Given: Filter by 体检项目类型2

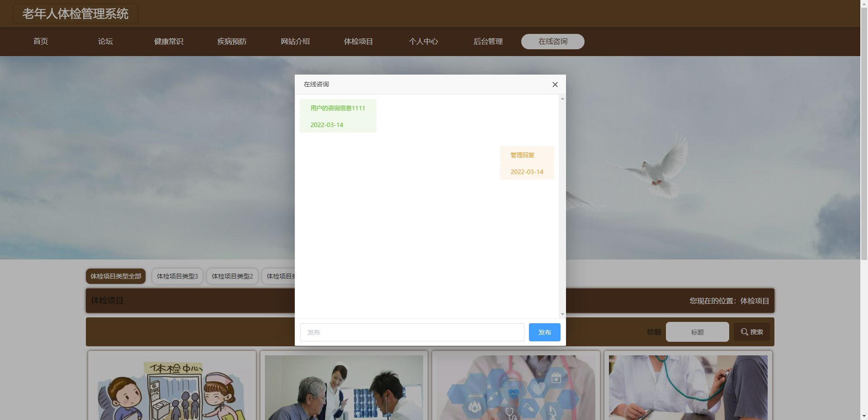Looking at the screenshot, I should [232, 276].
